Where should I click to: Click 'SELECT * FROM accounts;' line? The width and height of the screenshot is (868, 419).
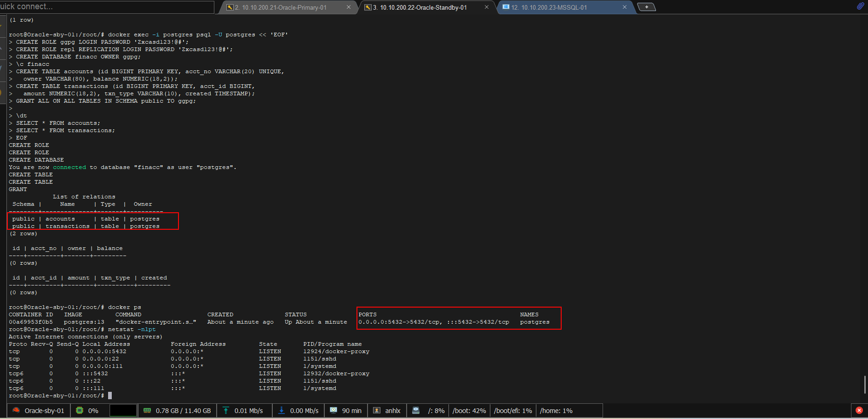[58, 123]
